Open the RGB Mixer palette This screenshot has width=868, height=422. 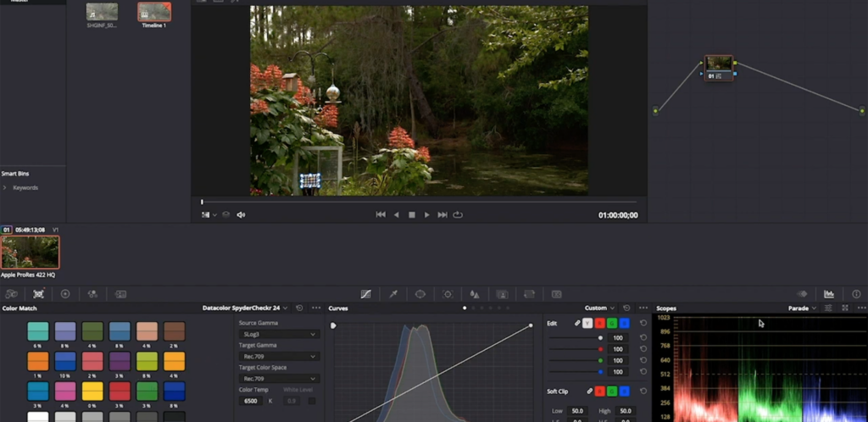92,294
